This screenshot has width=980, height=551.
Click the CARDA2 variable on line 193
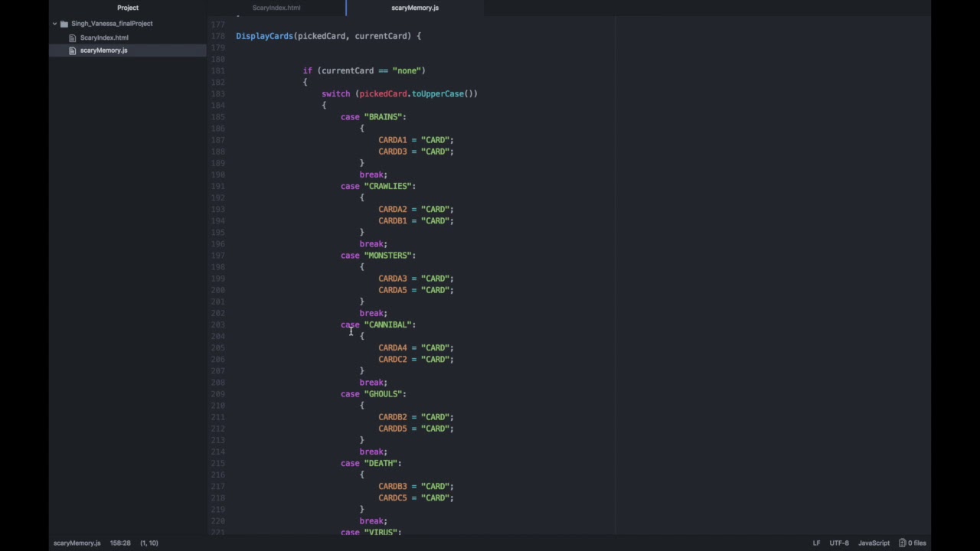tap(393, 209)
